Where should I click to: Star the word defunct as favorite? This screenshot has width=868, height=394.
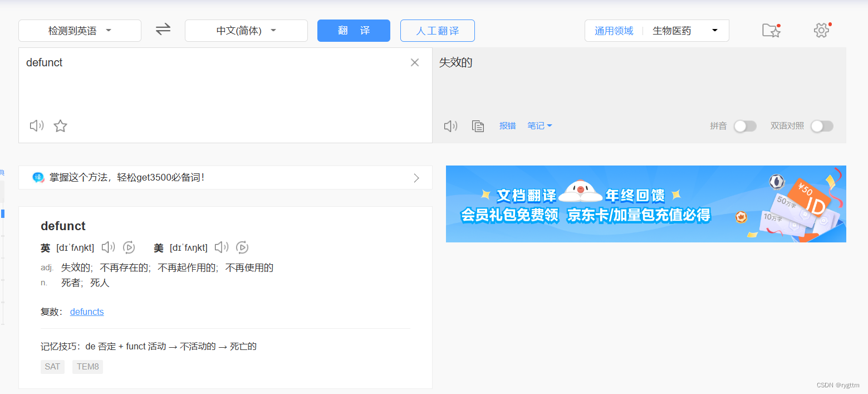60,126
